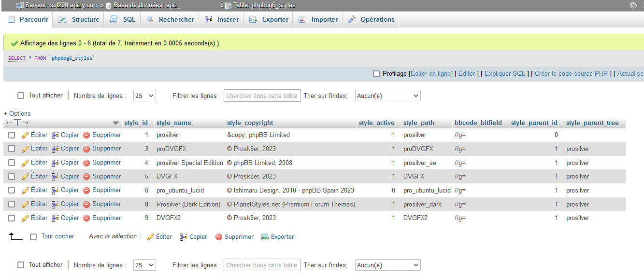Select the Prosilver (Dark Edition) row checkbox
This screenshot has height=276, width=644.
point(12,205)
